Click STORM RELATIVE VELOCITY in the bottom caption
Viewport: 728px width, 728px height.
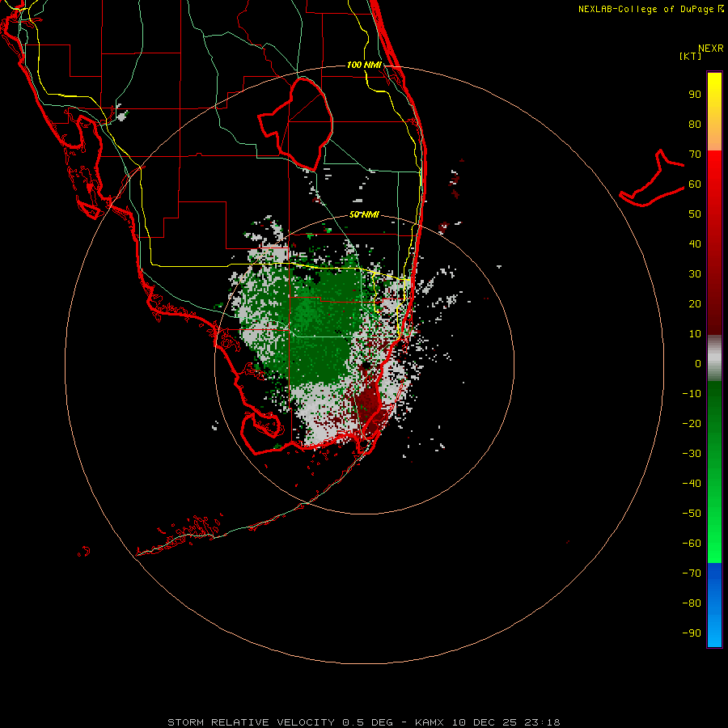(x=251, y=722)
